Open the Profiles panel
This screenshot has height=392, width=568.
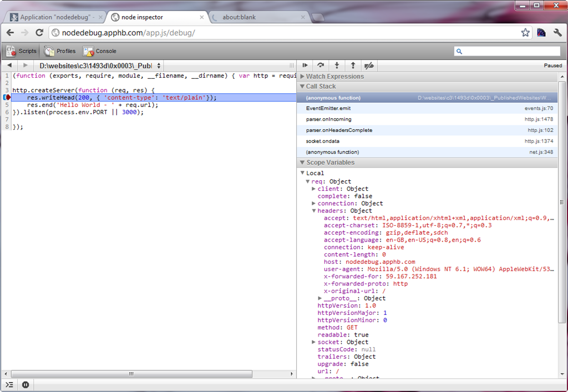pyautogui.click(x=60, y=51)
